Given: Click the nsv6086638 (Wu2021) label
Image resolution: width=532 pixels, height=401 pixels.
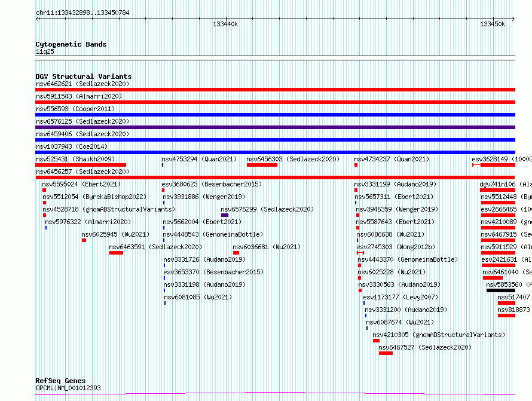Looking at the screenshot, I should pyautogui.click(x=390, y=234).
